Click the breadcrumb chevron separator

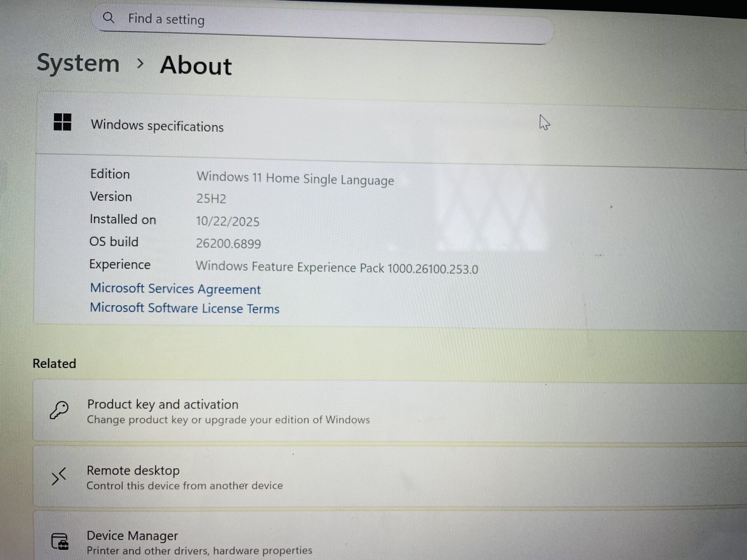(140, 63)
